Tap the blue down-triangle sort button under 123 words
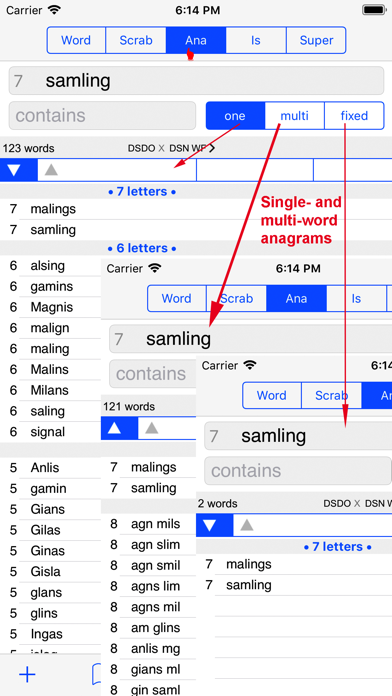The height and width of the screenshot is (696, 392). [x=19, y=170]
